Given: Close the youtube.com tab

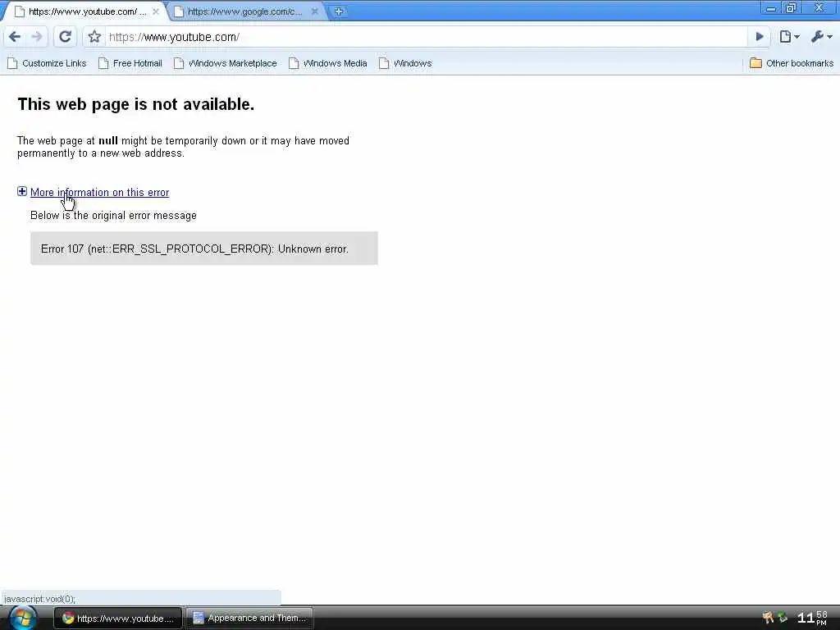Looking at the screenshot, I should pyautogui.click(x=156, y=11).
